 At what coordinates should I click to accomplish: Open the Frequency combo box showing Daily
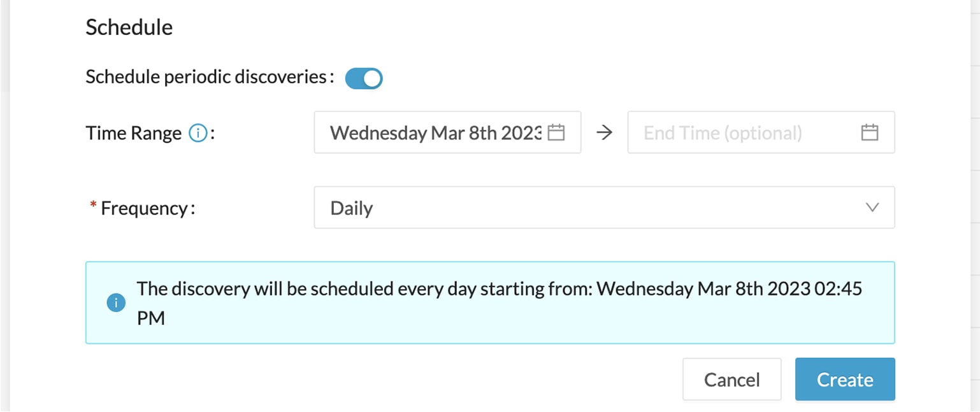pos(604,207)
